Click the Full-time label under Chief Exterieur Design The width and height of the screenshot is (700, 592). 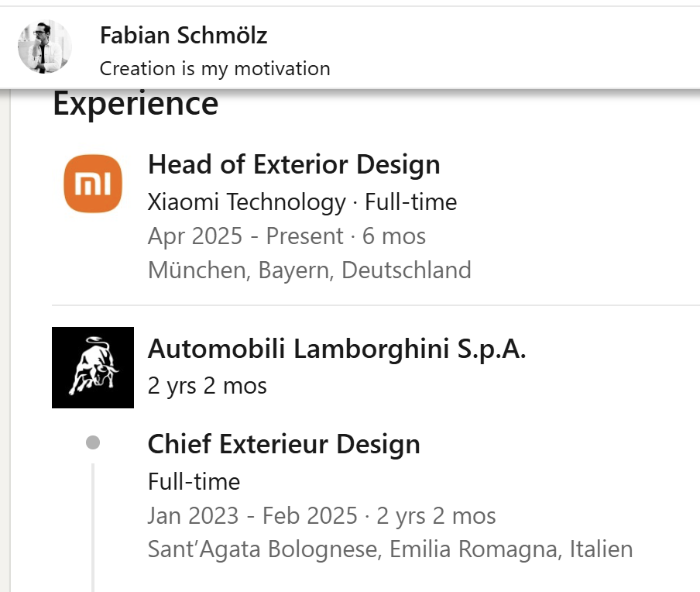point(194,481)
